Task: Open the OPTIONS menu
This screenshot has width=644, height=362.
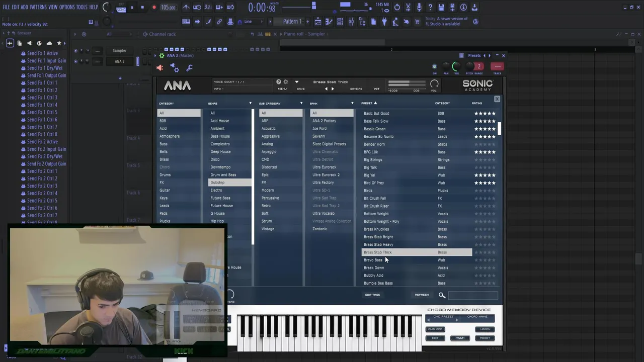Action: coord(67,7)
